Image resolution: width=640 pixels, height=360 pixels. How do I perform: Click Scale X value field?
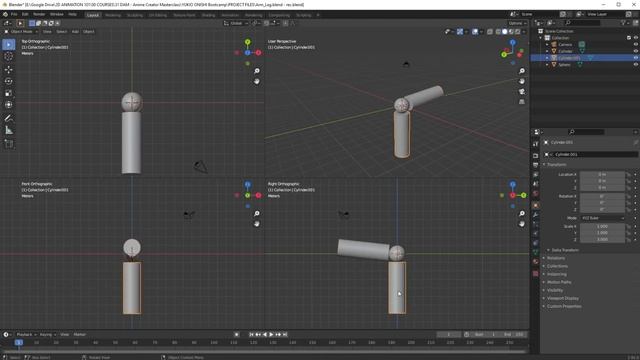(602, 226)
